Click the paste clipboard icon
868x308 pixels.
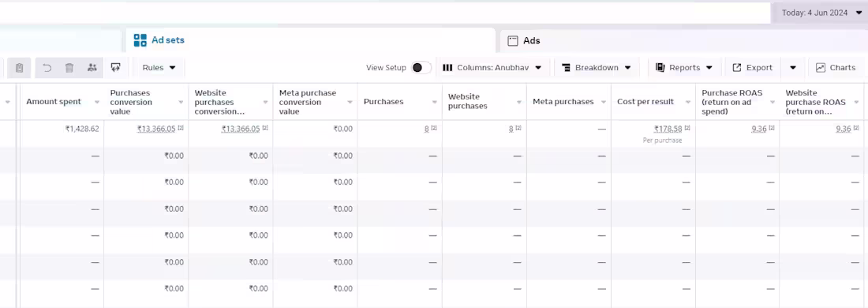pos(20,68)
